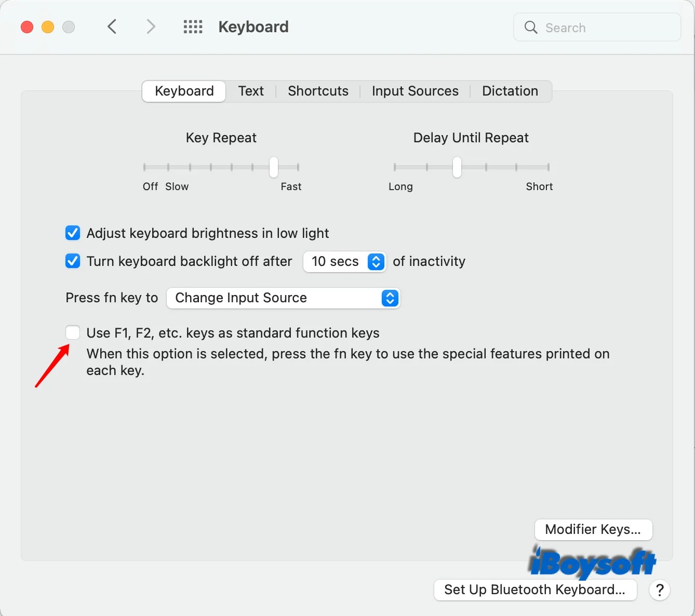Click the back navigation arrow
Screen dimensions: 695x616
click(x=112, y=26)
